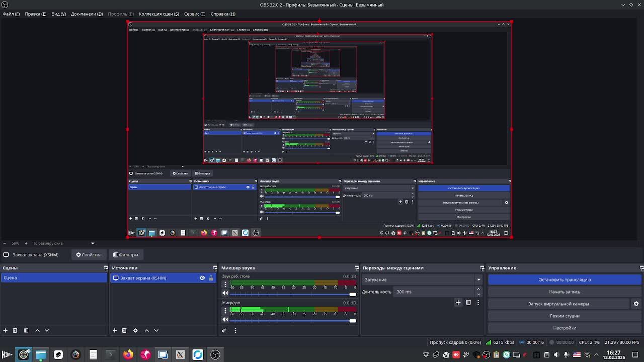Click the Длительность 300 ms field
Screen dimensions: 644x362
click(x=435, y=292)
